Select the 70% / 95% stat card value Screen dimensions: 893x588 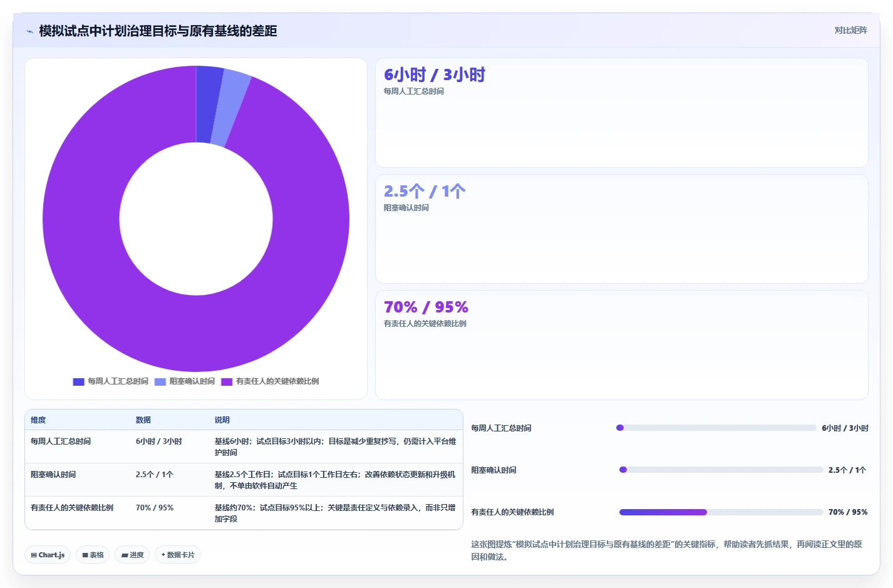[x=426, y=307]
